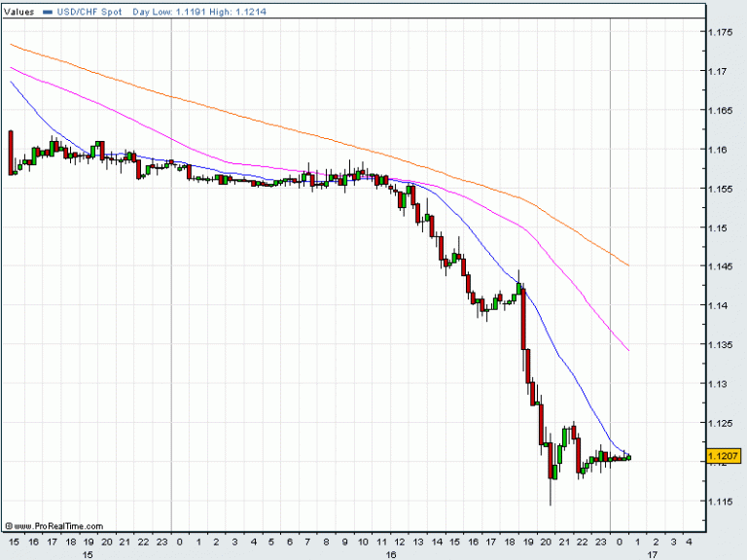Click the end of the orange moving average

tap(628, 264)
